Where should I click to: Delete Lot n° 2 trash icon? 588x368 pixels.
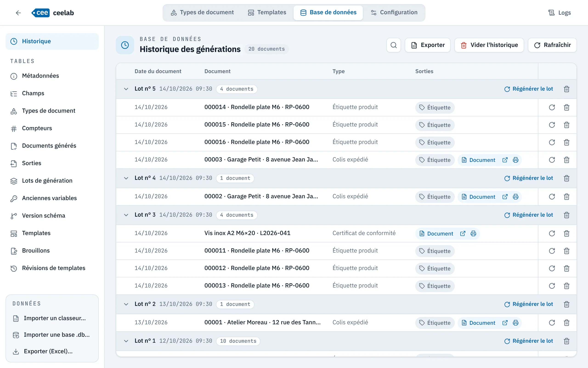coord(566,304)
